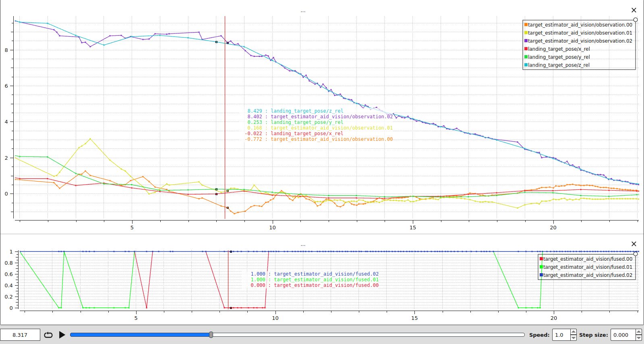Close the upper plot panel

(634, 10)
